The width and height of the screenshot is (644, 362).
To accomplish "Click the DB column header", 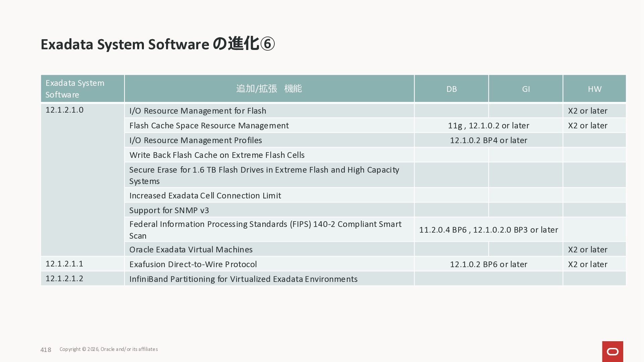I will click(451, 89).
